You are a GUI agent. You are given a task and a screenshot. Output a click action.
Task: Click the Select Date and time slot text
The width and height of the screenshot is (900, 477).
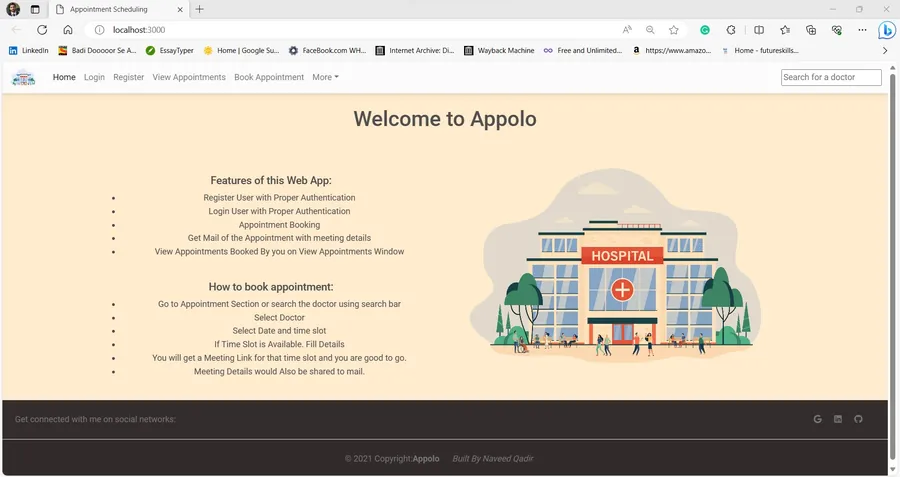280,331
